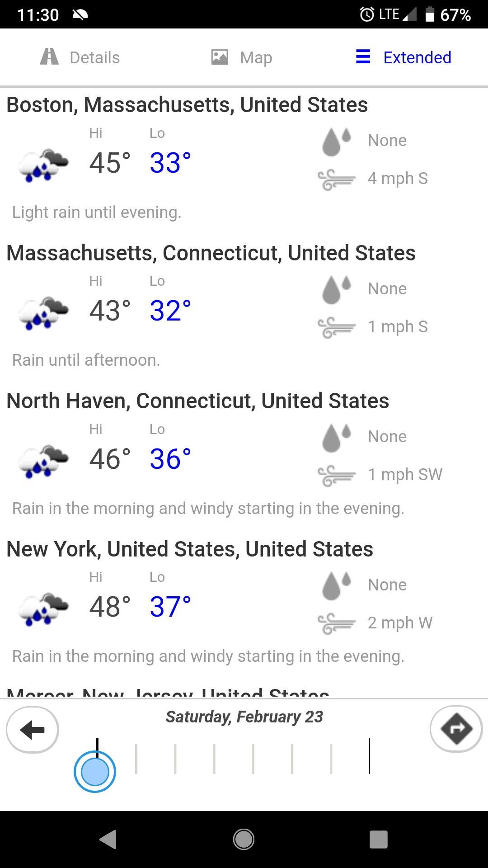Tap the back arrow button
Screen dimensions: 488x868
pyautogui.click(x=33, y=729)
